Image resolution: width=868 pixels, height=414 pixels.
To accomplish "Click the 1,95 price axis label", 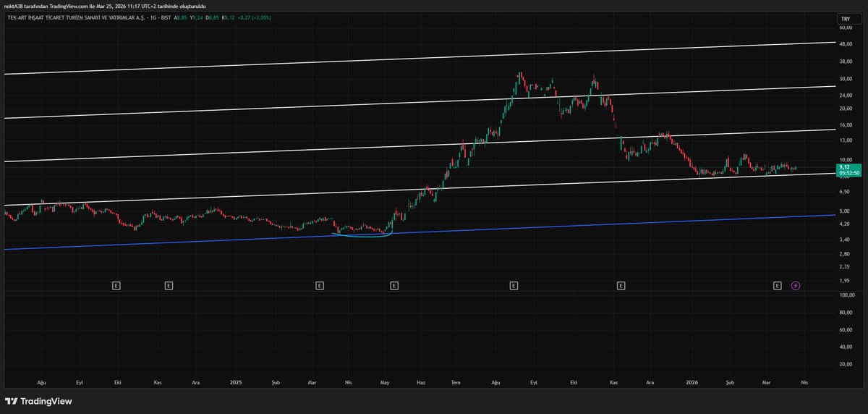I will click(844, 281).
